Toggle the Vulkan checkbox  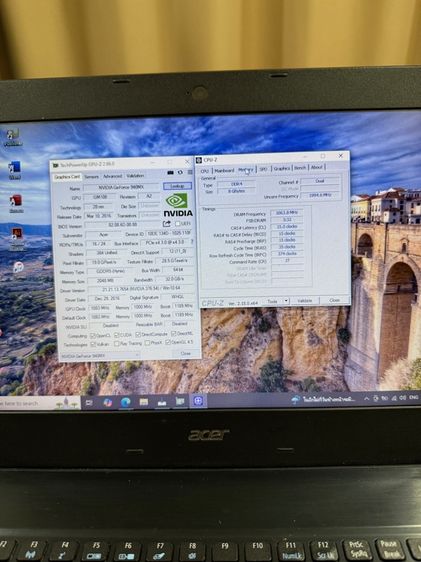click(93, 344)
